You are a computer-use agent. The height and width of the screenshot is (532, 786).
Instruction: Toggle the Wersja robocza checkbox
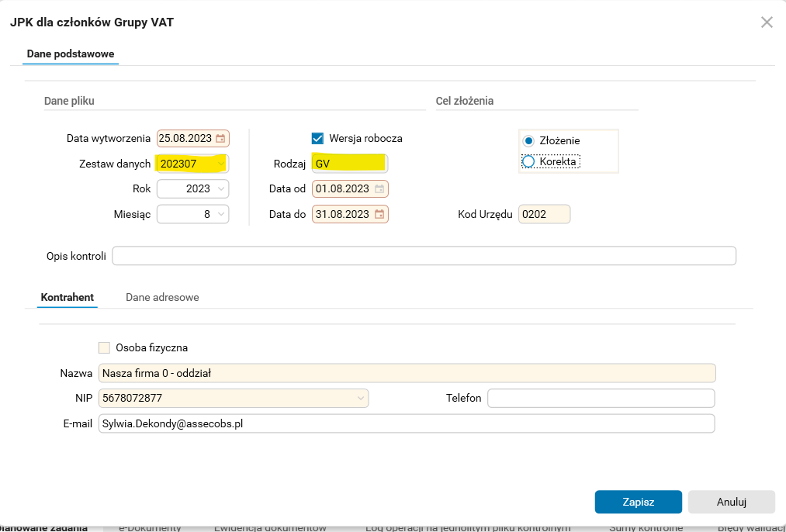coord(317,139)
